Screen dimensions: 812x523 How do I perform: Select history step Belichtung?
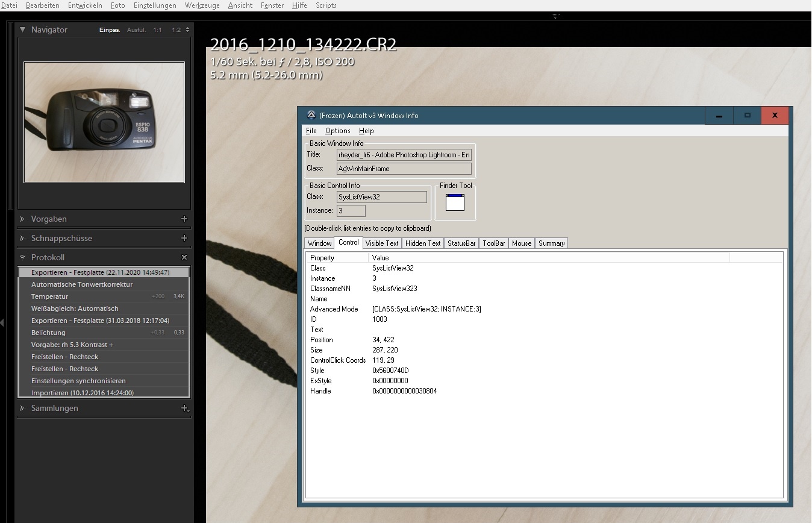tap(104, 333)
